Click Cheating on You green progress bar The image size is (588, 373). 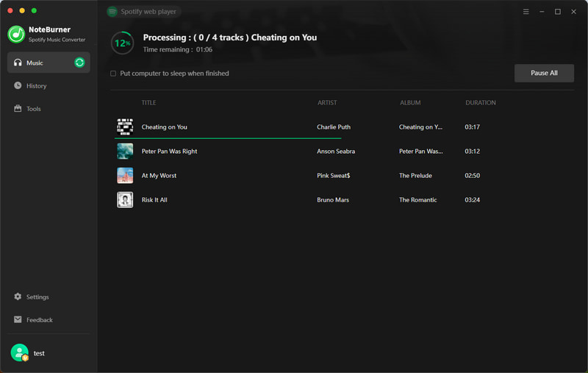point(228,138)
